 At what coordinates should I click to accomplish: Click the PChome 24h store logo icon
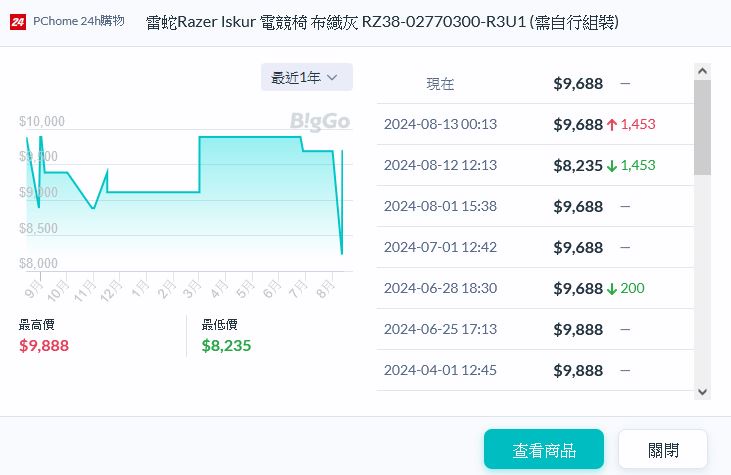(18, 22)
